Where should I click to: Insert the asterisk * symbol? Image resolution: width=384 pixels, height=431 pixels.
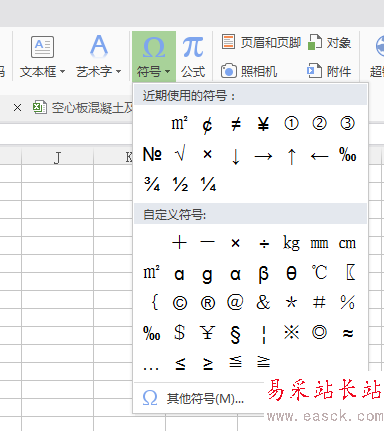291,302
